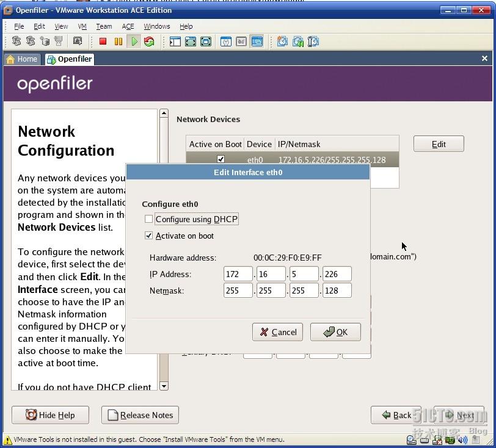The image size is (496, 448).
Task: Click the Edit button beside Network Devices
Action: click(x=439, y=144)
